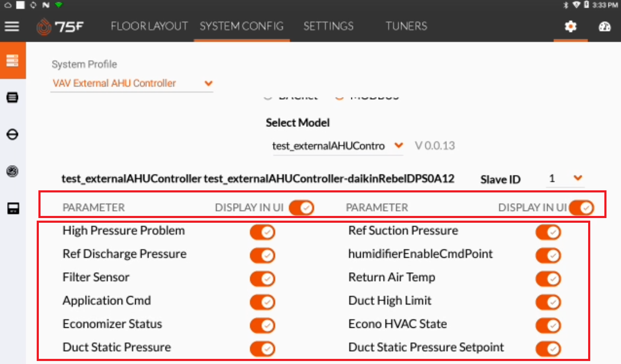Select the MODBUS radio button

coord(340,96)
